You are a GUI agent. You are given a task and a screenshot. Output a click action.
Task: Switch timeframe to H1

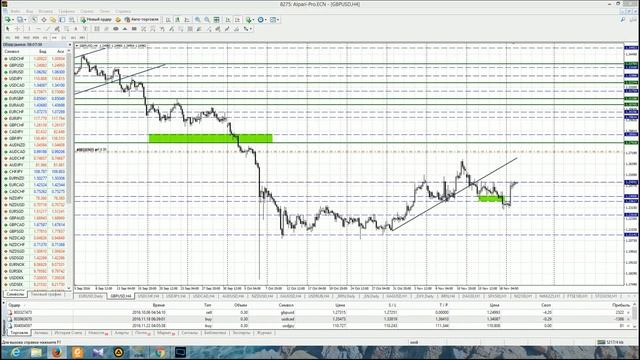pos(45,38)
